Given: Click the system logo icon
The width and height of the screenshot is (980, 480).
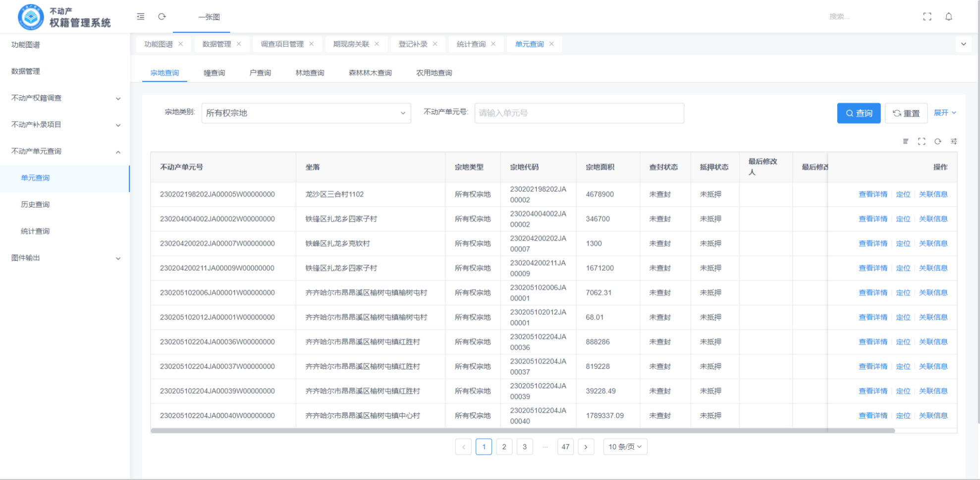Looking at the screenshot, I should [31, 17].
